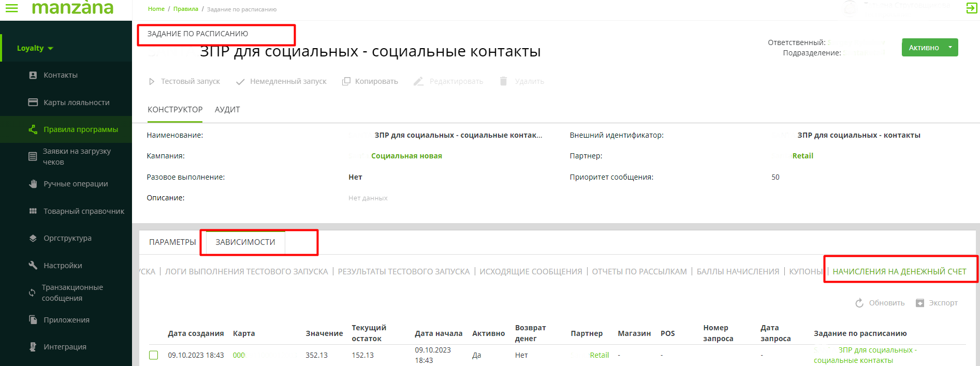This screenshot has height=366, width=980.
Task: Click the Тестовый запуск play icon
Action: click(152, 81)
